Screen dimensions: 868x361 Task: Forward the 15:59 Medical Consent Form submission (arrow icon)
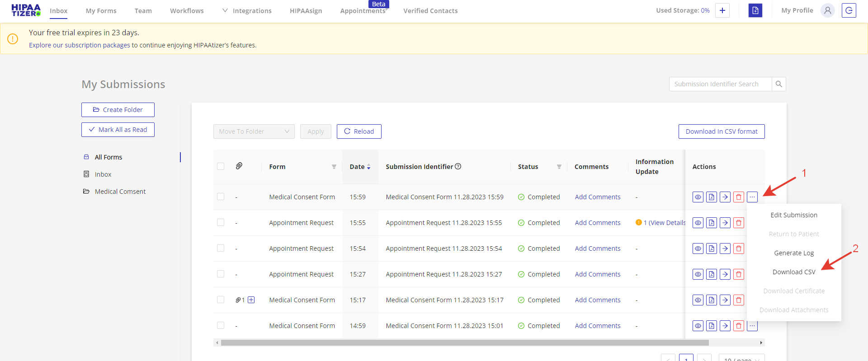[725, 197]
